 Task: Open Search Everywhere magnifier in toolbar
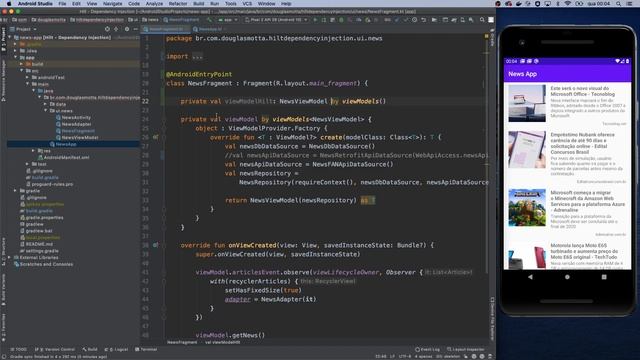482,20
